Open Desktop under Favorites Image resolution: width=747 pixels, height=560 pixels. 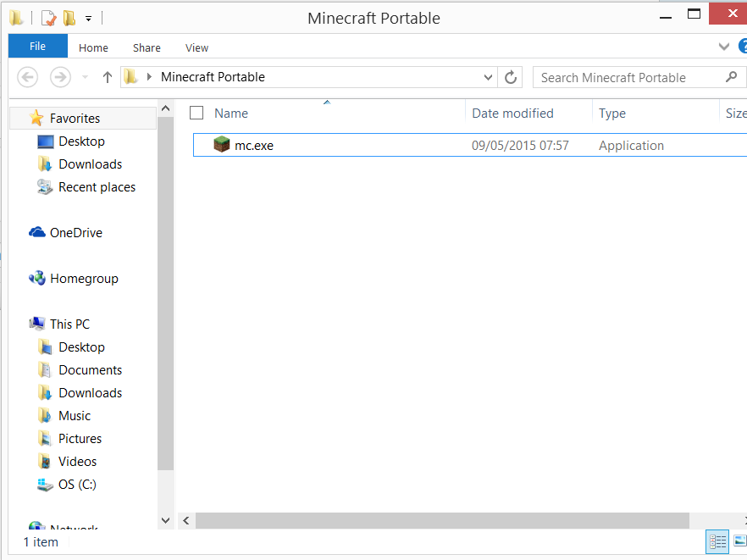[x=81, y=141]
